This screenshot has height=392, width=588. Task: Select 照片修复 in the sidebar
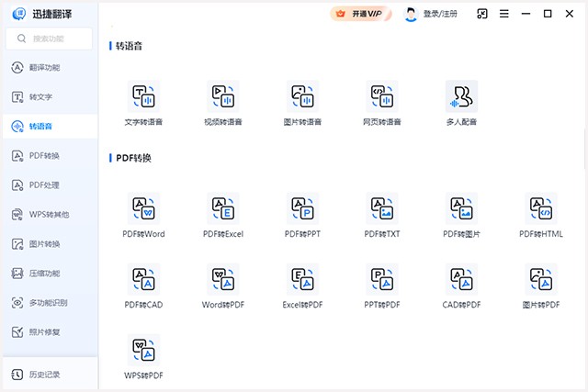[x=51, y=332]
